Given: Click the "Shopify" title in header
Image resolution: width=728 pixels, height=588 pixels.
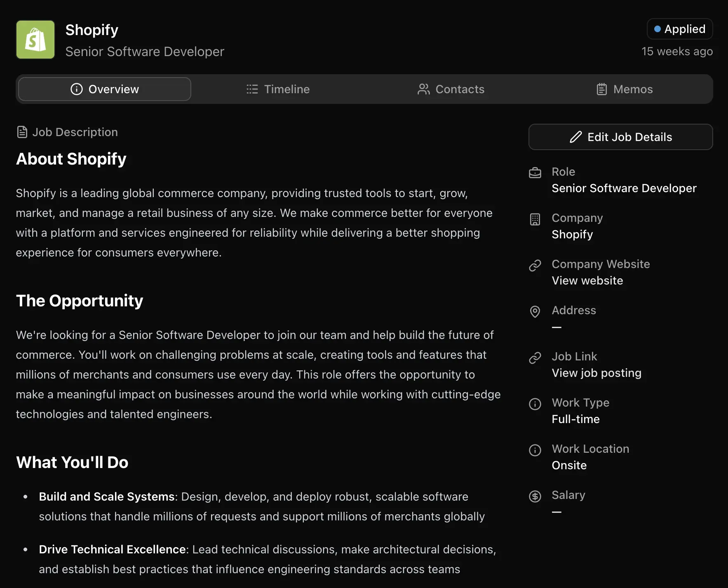Looking at the screenshot, I should [x=92, y=30].
